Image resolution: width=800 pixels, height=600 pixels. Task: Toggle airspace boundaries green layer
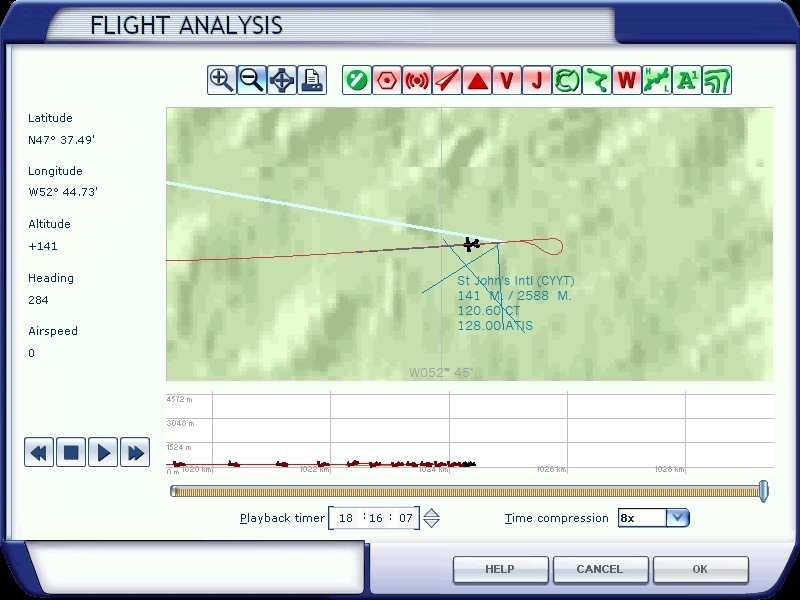tap(567, 80)
